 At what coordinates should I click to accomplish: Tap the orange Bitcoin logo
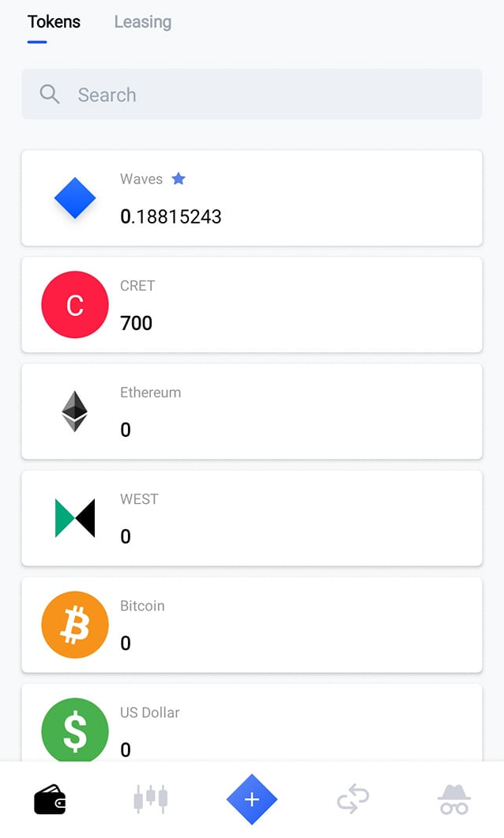[75, 625]
